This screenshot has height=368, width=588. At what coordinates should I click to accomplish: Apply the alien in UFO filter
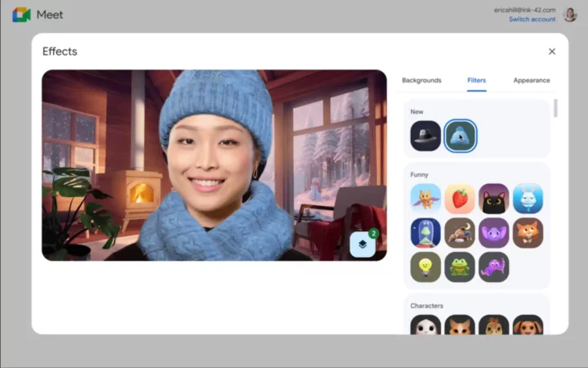pyautogui.click(x=425, y=233)
